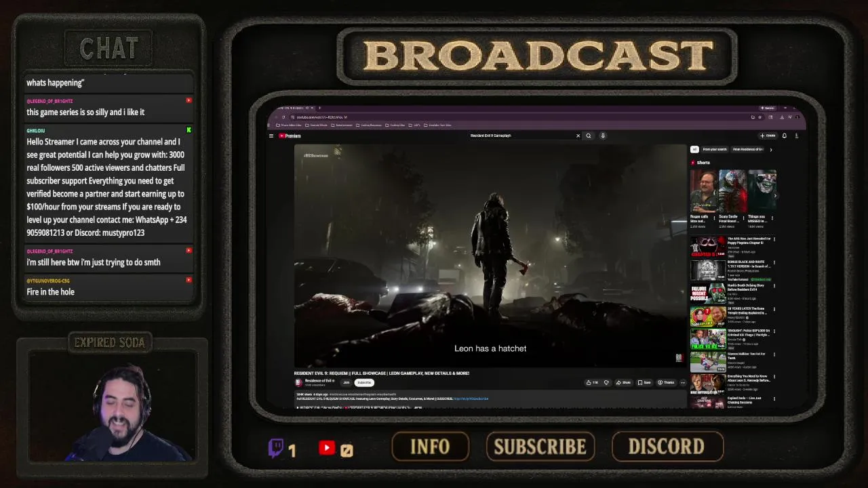Click the Share button under the video

(x=623, y=382)
